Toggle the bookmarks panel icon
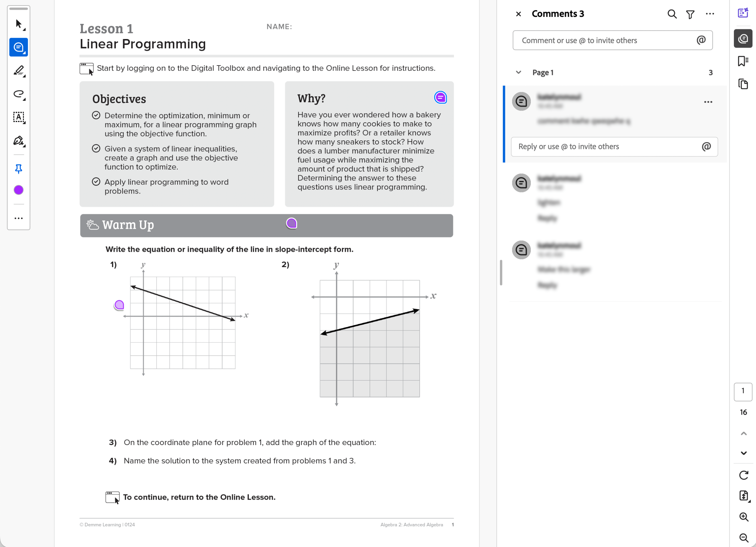 pos(743,61)
